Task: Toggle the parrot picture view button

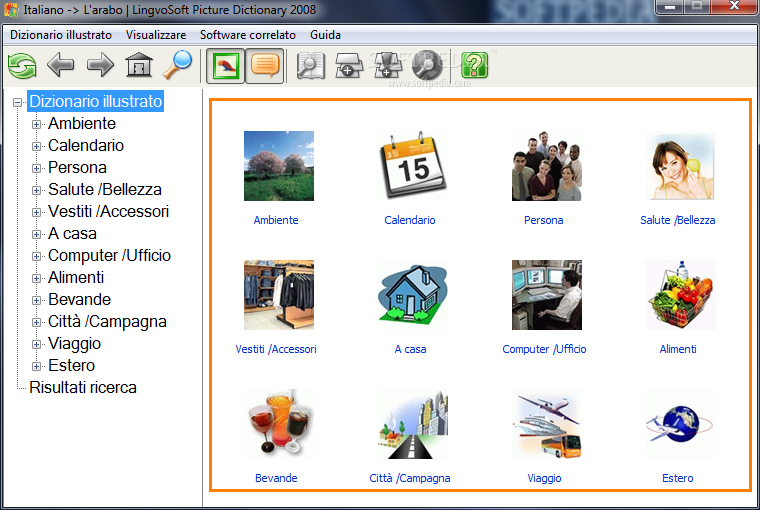Action: 226,65
